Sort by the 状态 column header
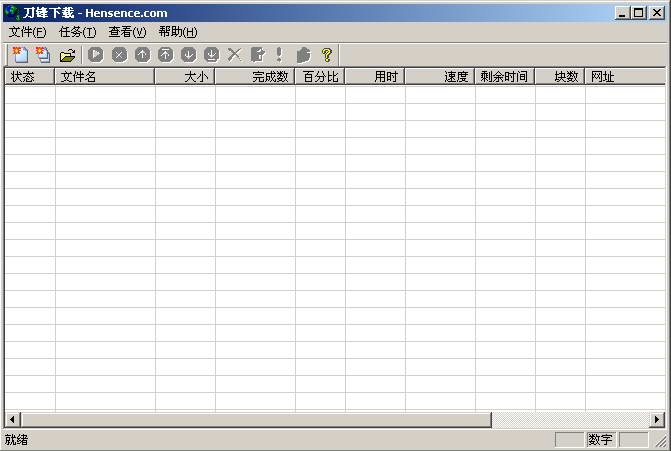The height and width of the screenshot is (451, 671). tap(30, 77)
